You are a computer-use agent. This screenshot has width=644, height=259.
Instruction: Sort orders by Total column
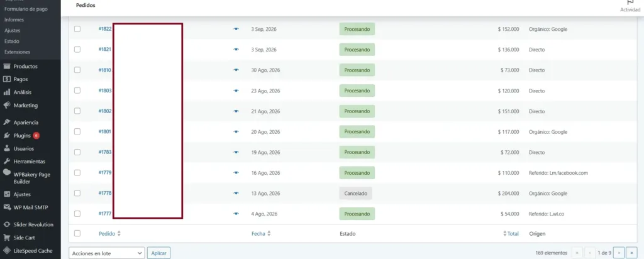pos(511,234)
